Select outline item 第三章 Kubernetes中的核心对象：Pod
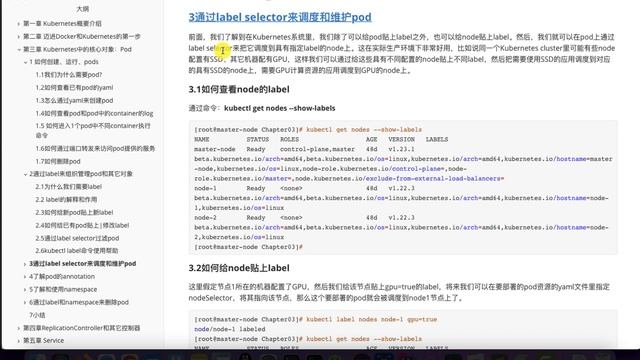640x360 pixels. tap(77, 49)
